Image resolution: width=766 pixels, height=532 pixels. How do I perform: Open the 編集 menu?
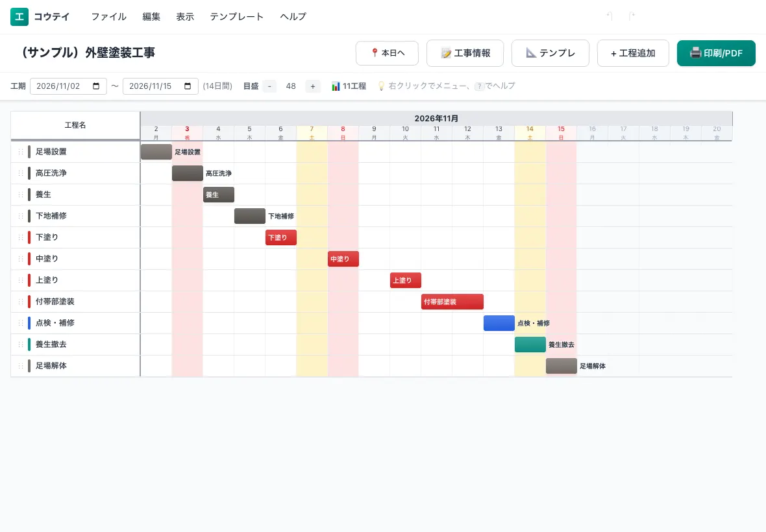[151, 17]
